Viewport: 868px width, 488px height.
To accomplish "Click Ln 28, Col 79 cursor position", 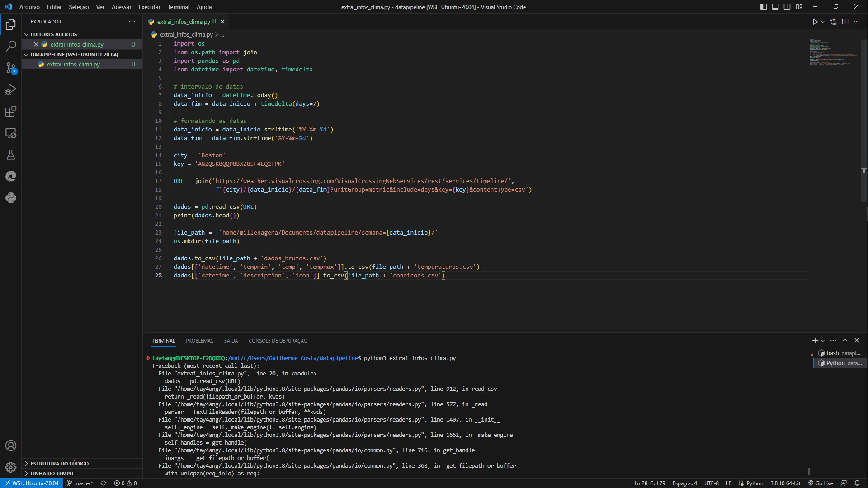I will pyautogui.click(x=650, y=483).
